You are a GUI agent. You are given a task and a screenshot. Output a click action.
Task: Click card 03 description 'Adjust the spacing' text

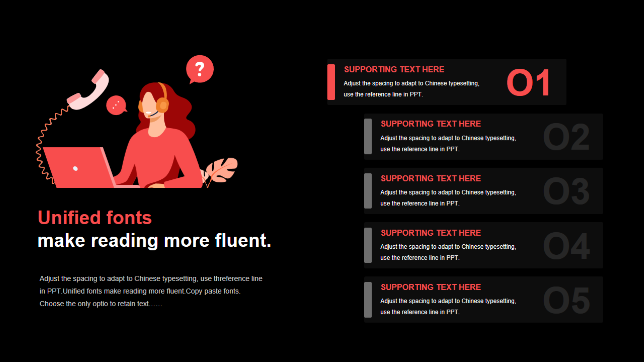click(x=448, y=198)
